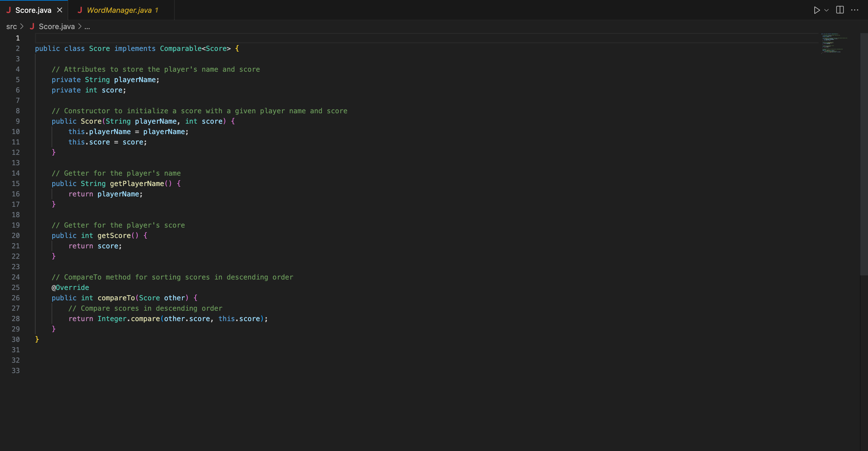Click the Java icon on WordManager.java tab
Image resolution: width=868 pixels, height=451 pixels.
click(80, 10)
